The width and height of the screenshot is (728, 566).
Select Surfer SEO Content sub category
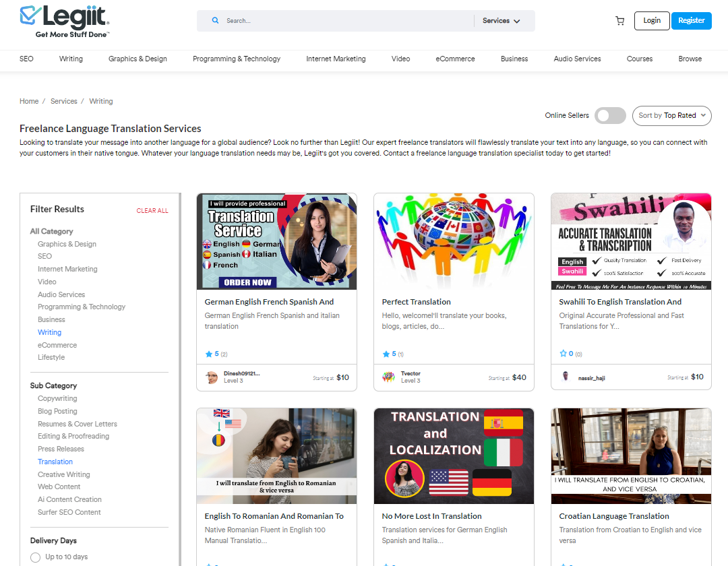tap(69, 512)
